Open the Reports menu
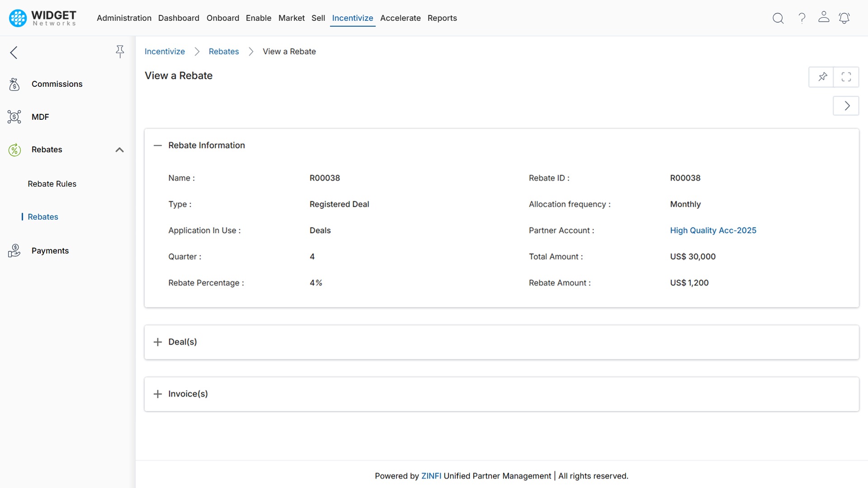This screenshot has height=488, width=868. [442, 18]
